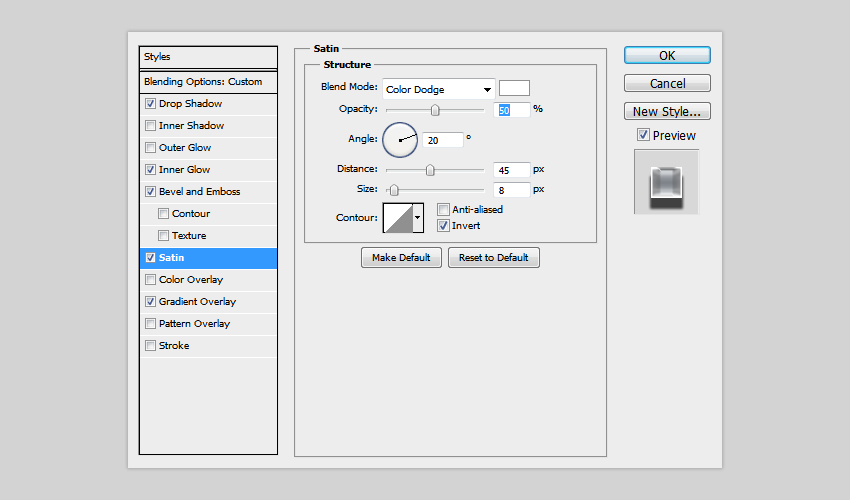
Task: Open Blending Options: Custom
Action: pos(208,82)
